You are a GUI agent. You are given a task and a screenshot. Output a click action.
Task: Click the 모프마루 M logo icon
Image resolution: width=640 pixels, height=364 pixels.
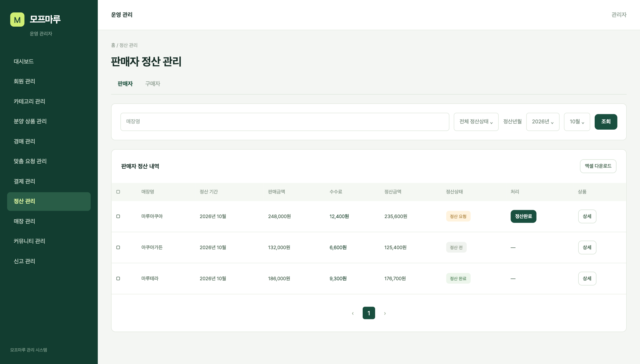tap(17, 20)
